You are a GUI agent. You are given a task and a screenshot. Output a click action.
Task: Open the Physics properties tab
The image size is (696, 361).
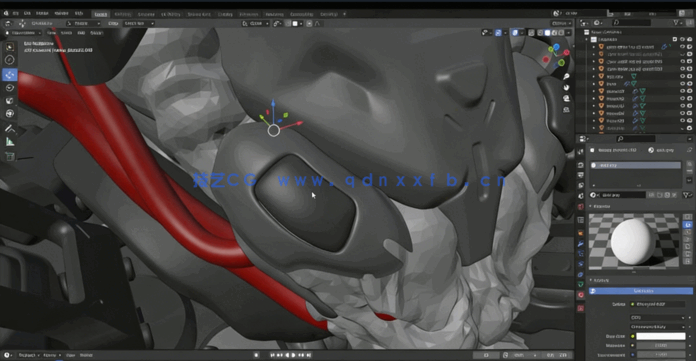581,264
